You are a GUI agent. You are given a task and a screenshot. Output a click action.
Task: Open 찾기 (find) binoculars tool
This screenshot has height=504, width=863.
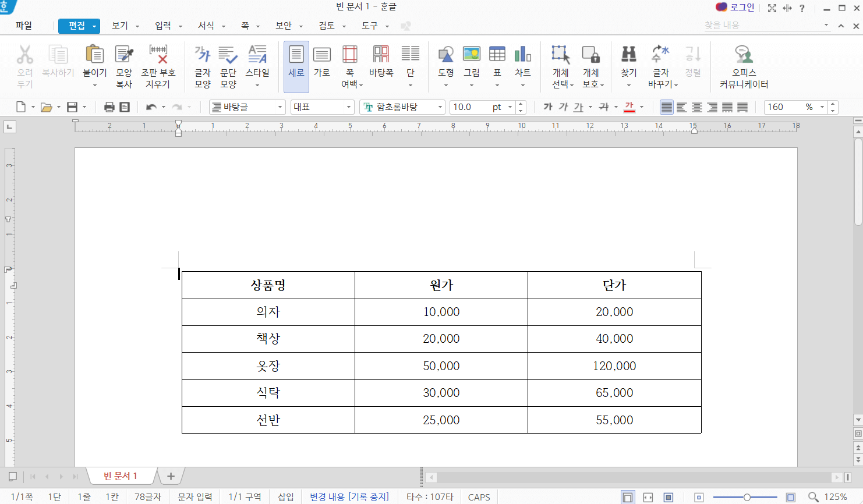click(629, 55)
